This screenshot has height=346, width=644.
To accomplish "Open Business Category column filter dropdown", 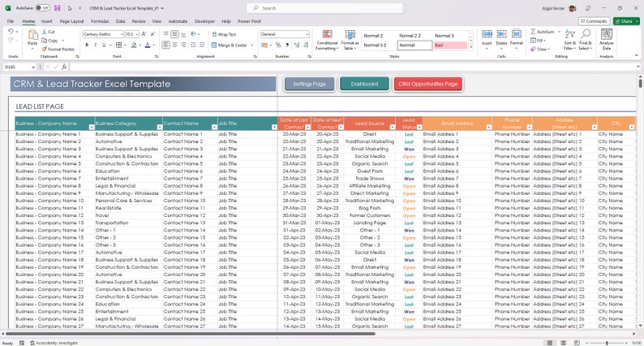I will coord(159,128).
